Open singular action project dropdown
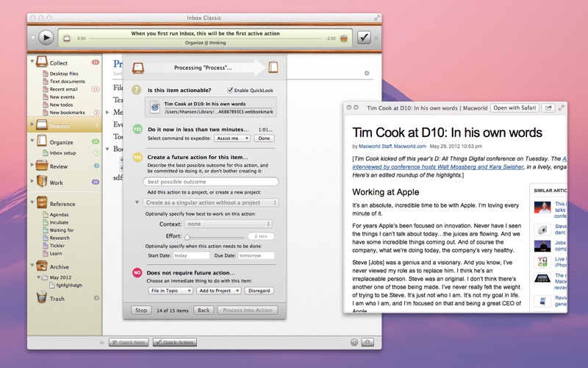This screenshot has height=368, width=588. coord(210,202)
